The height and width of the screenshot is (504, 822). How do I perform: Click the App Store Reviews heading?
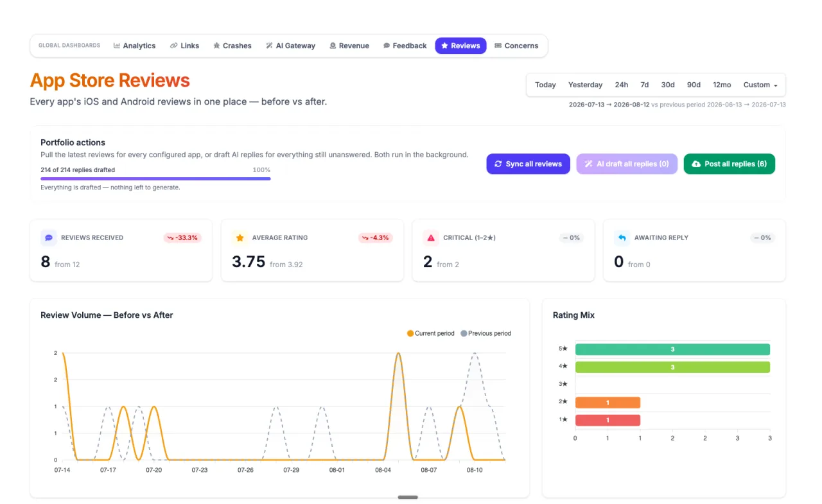(110, 80)
